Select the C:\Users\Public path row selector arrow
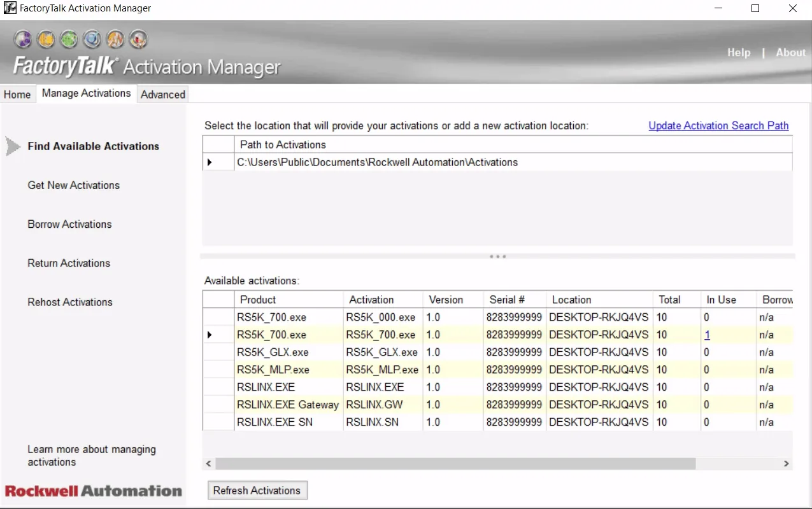 (210, 162)
